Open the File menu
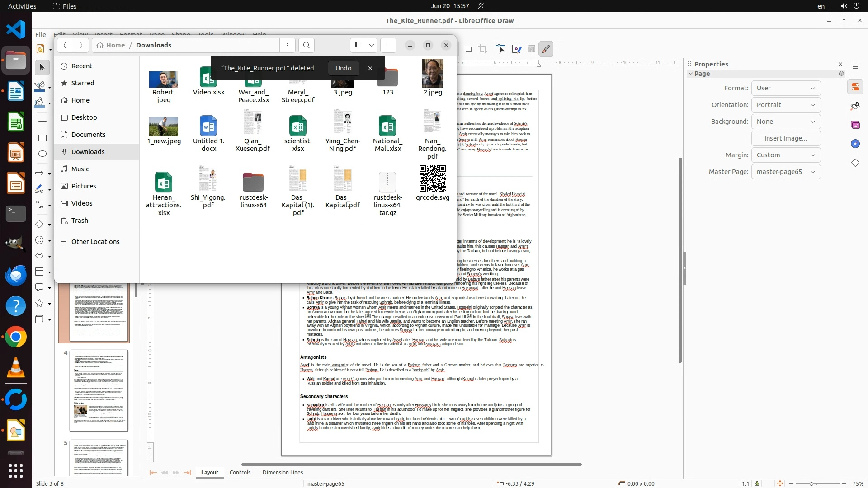The width and height of the screenshot is (868, 488). 41,34
